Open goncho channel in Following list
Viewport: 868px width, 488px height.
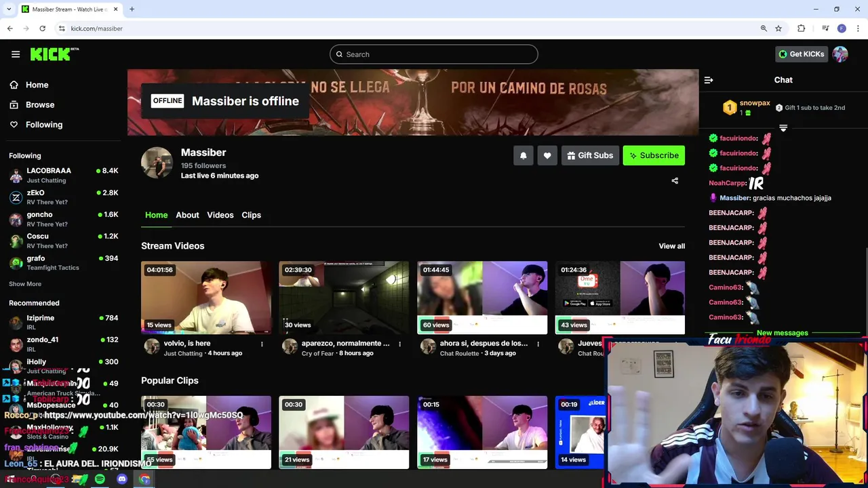pos(64,219)
